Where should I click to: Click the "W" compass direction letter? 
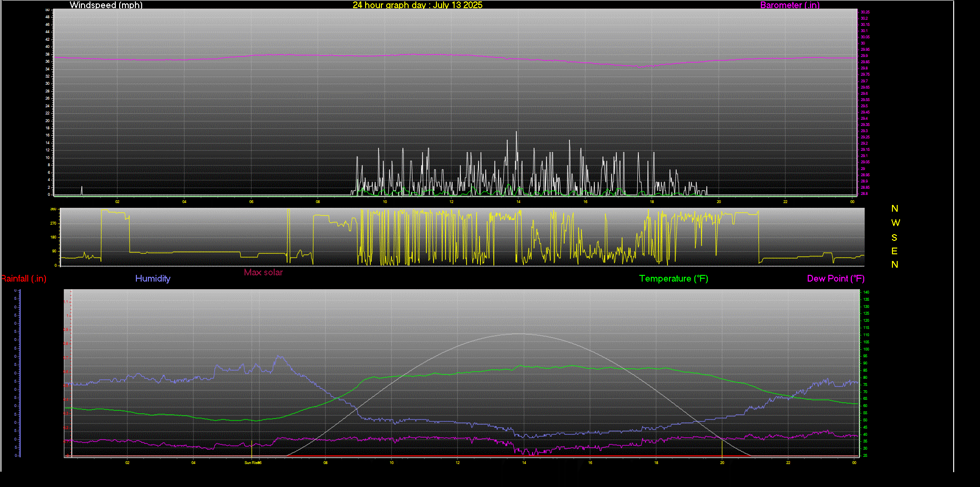coord(895,223)
